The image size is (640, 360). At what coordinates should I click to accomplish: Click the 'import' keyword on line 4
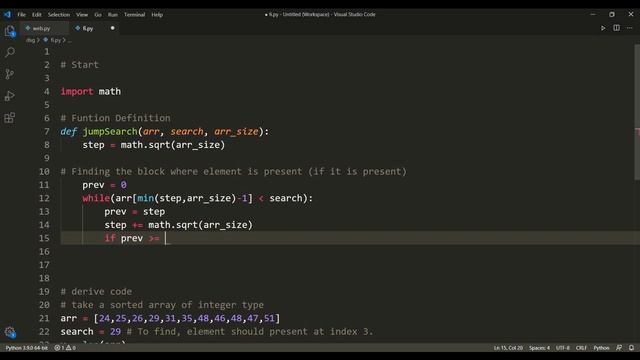tap(77, 91)
